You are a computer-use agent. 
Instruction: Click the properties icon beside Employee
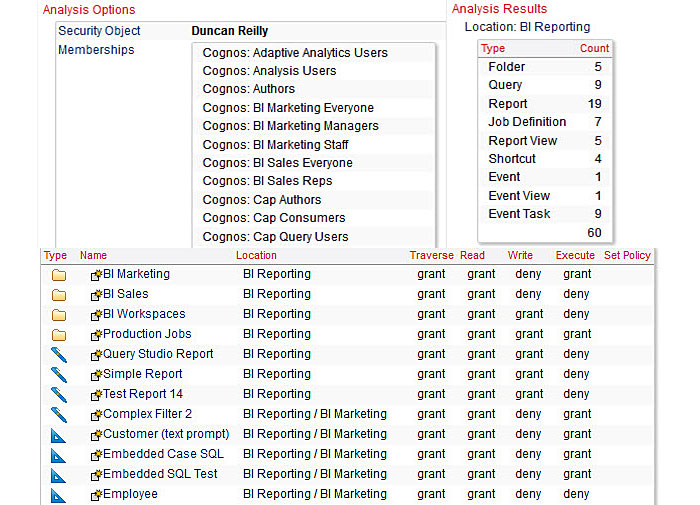(96, 495)
